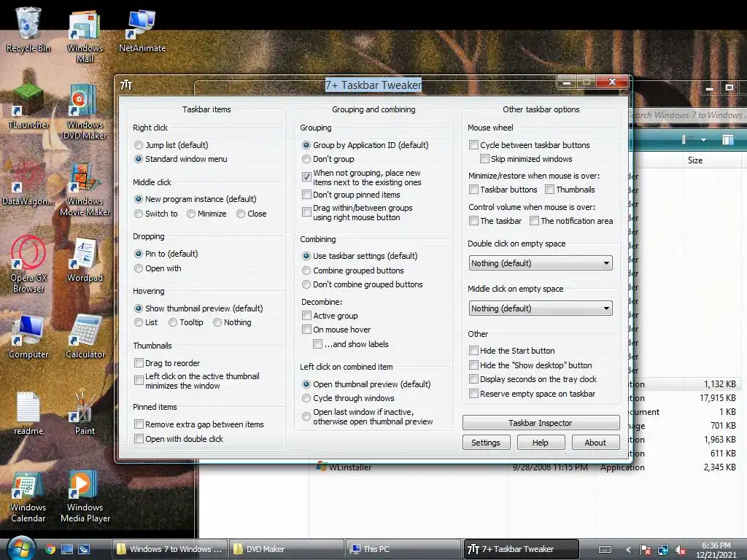Click Switch between windows quick launch icon
The height and width of the screenshot is (560, 747).
pyautogui.click(x=85, y=549)
